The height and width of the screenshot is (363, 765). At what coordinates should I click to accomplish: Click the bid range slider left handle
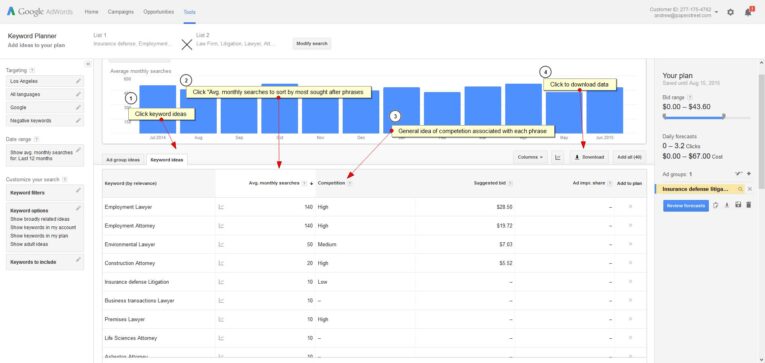[x=664, y=116]
